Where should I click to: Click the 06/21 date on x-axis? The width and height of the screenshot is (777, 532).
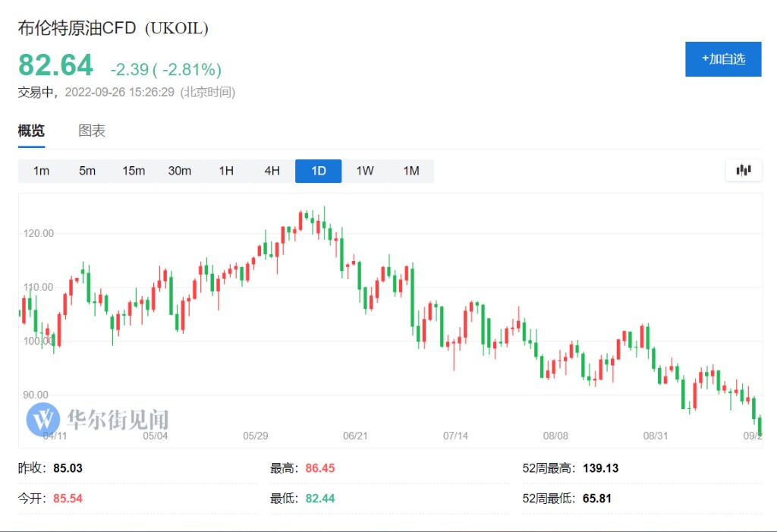(x=355, y=436)
